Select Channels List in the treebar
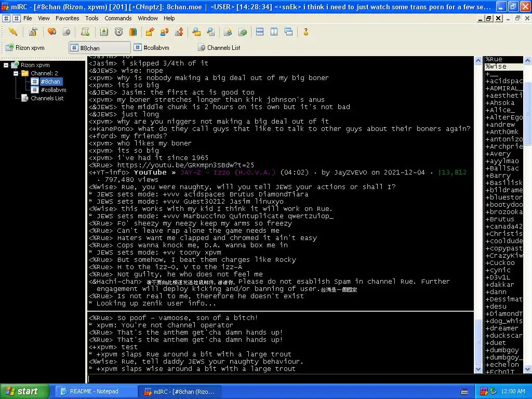Image resolution: width=532 pixels, height=399 pixels. point(47,98)
